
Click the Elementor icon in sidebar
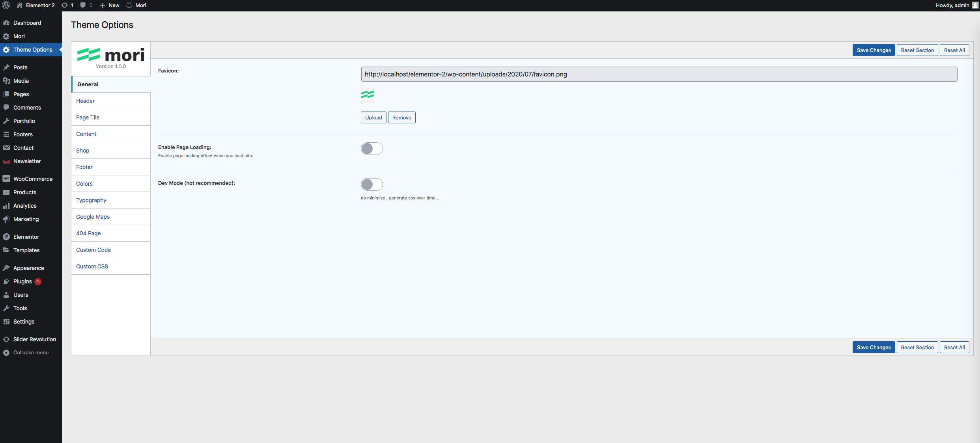[6, 237]
